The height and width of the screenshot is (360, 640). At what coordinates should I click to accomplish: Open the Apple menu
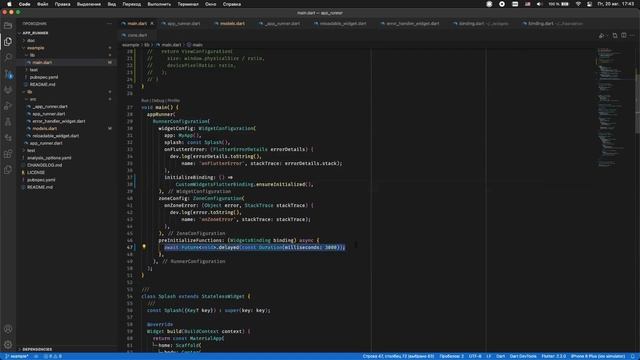(x=9, y=4)
